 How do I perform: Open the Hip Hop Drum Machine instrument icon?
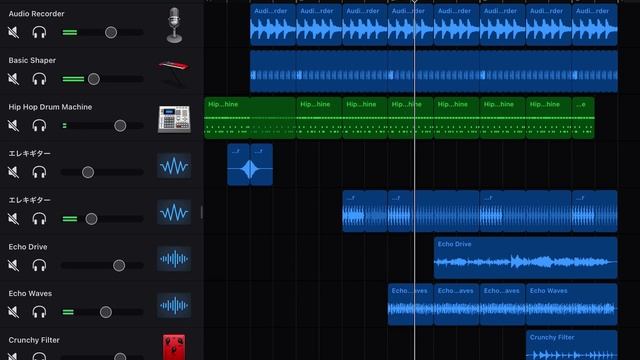coord(174,119)
